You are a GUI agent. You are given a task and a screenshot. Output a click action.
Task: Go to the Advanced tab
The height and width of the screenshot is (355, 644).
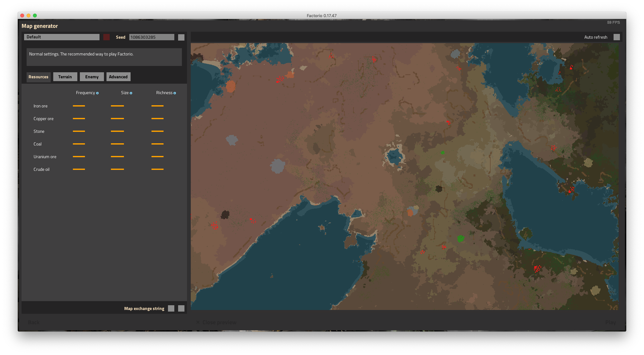click(118, 77)
